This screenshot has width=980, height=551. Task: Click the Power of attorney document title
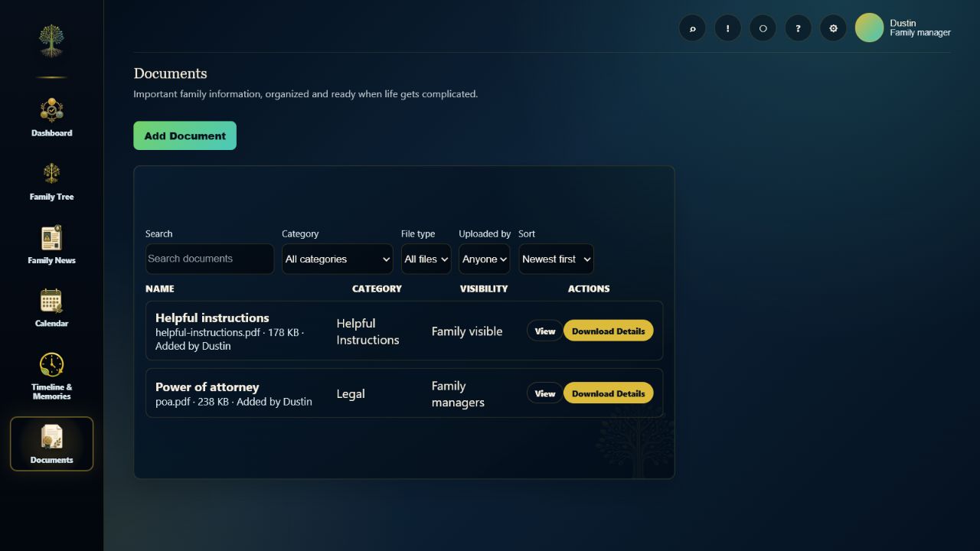click(207, 386)
